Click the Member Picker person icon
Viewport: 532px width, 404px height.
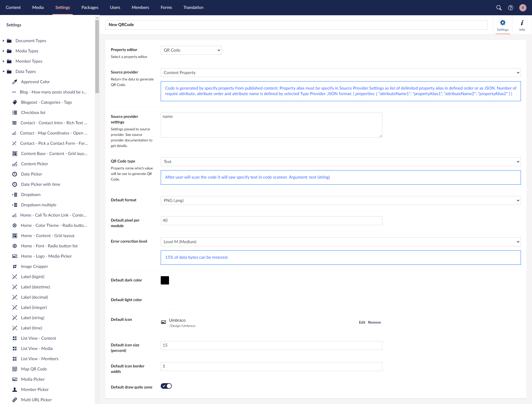pos(15,390)
